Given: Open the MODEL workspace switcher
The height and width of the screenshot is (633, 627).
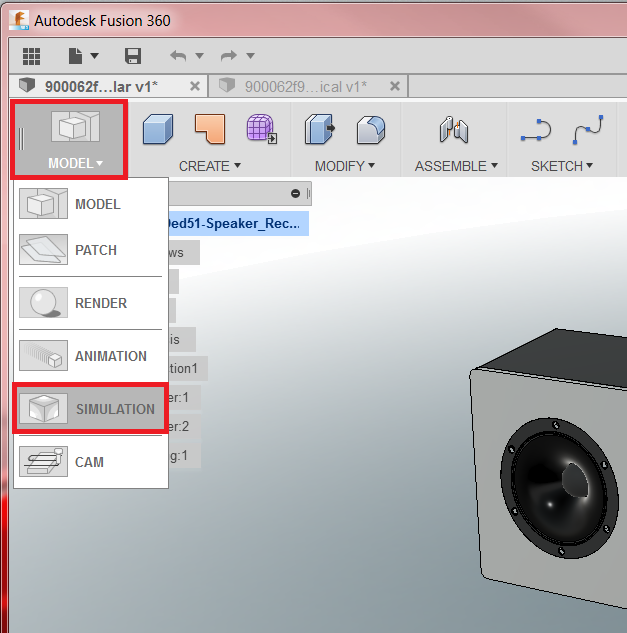Looking at the screenshot, I should click(69, 139).
